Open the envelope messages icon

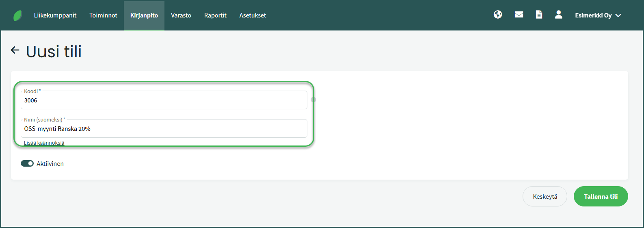coord(519,15)
